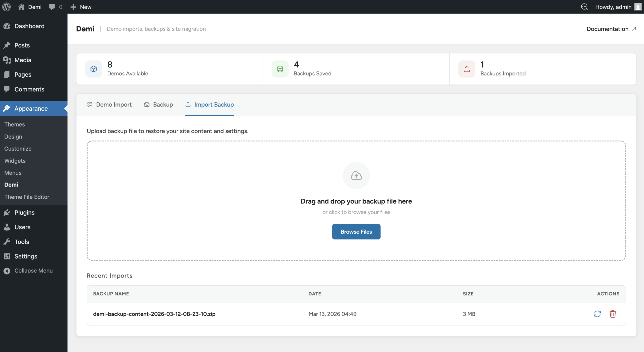Click the Browse Files button
Image resolution: width=644 pixels, height=352 pixels.
(x=356, y=232)
